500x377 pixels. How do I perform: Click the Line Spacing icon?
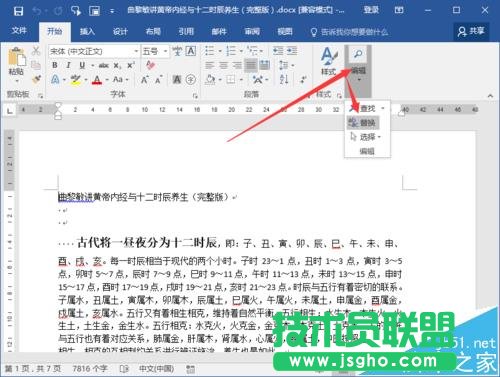[283, 65]
